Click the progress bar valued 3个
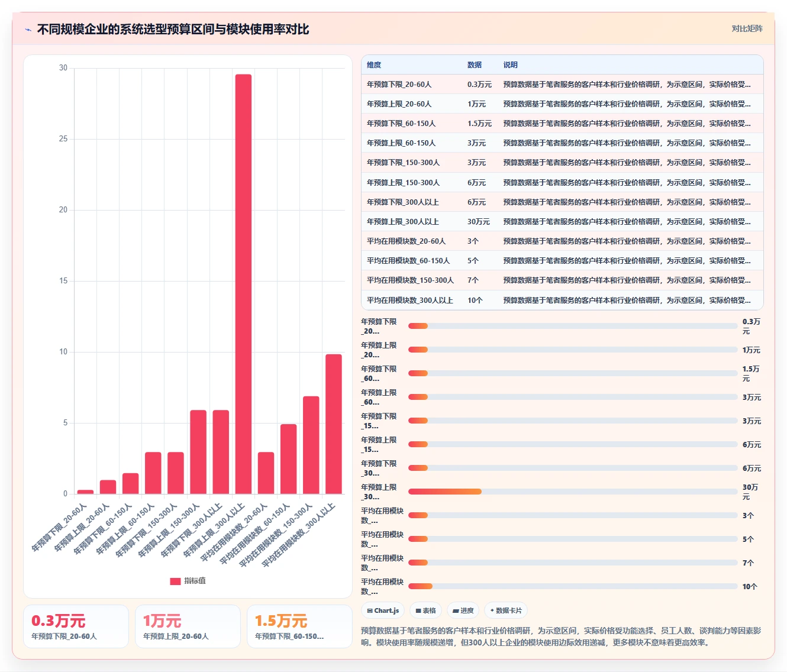The height and width of the screenshot is (672, 787). (573, 515)
